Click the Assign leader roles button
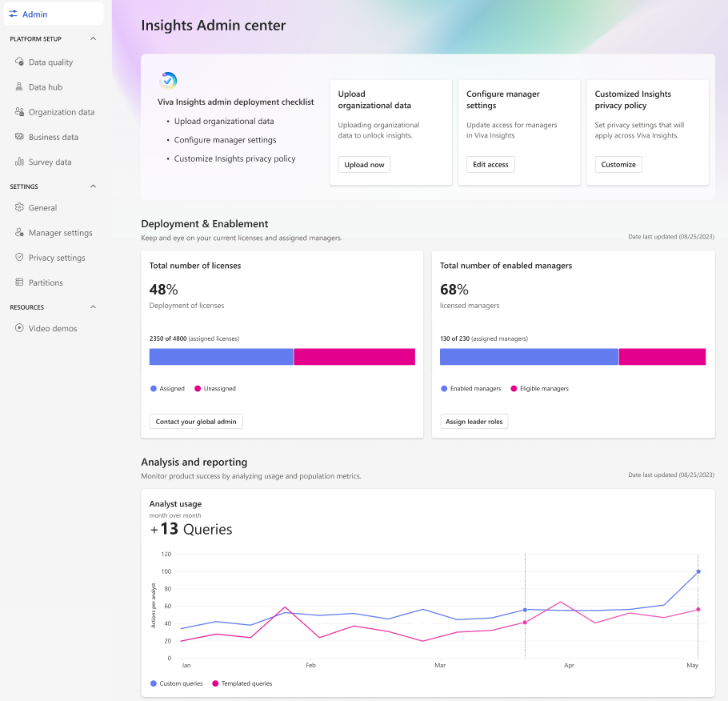Screen dimensions: 728x701 pyautogui.click(x=474, y=421)
